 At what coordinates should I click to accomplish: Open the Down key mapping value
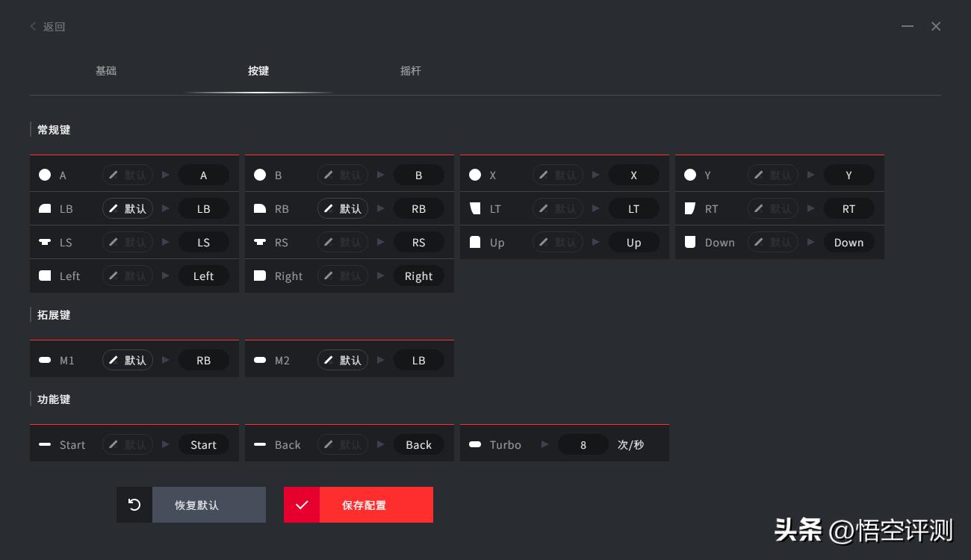point(849,243)
